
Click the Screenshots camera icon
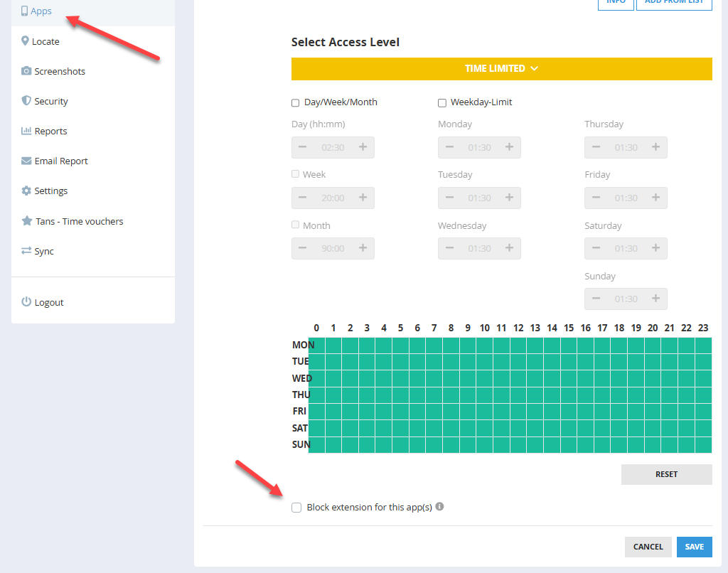click(26, 71)
